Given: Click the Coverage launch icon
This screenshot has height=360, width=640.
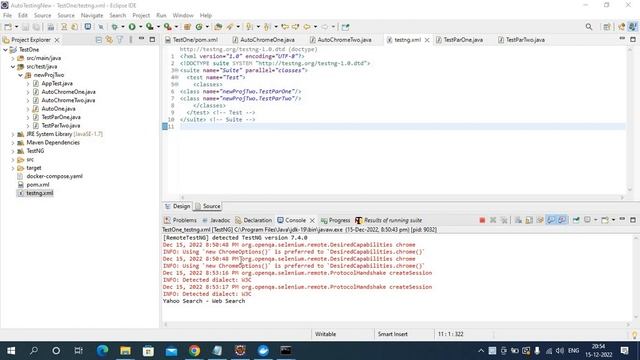Looking at the screenshot, I should click(150, 27).
